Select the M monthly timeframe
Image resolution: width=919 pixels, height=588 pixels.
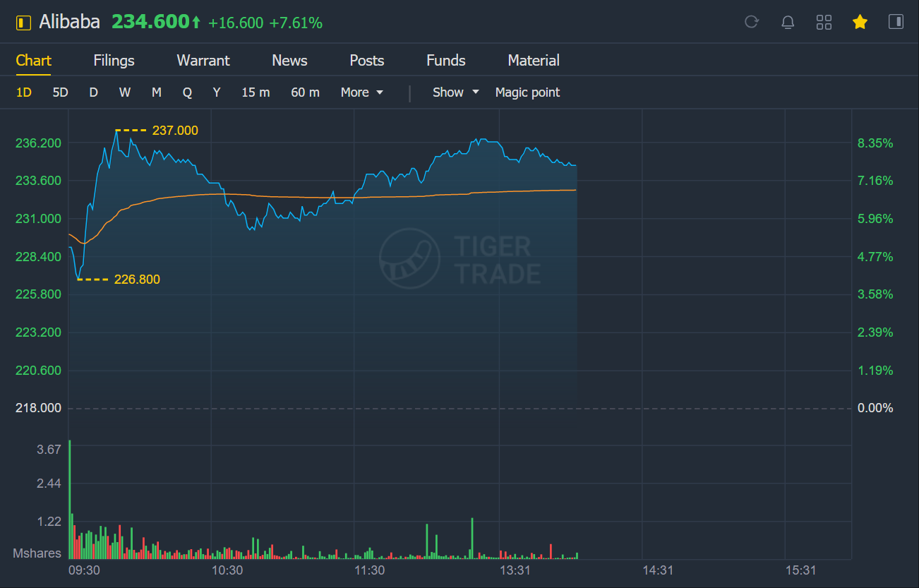(157, 92)
